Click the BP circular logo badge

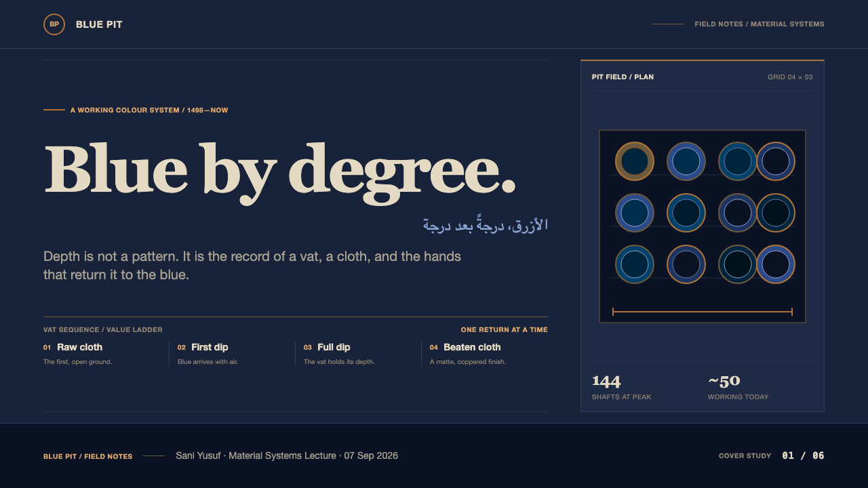point(54,24)
